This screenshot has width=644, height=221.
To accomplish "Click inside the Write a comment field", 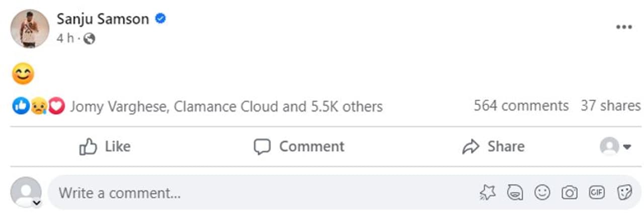I will click(252, 193).
